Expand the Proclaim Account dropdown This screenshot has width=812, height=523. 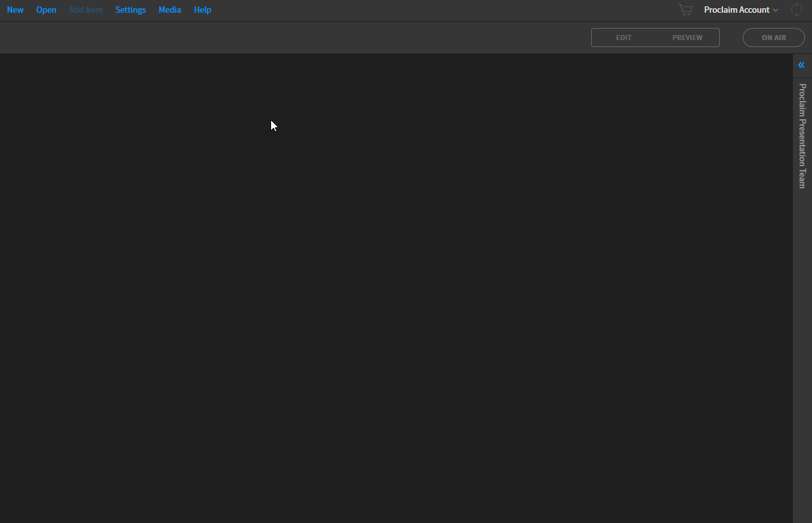click(741, 10)
